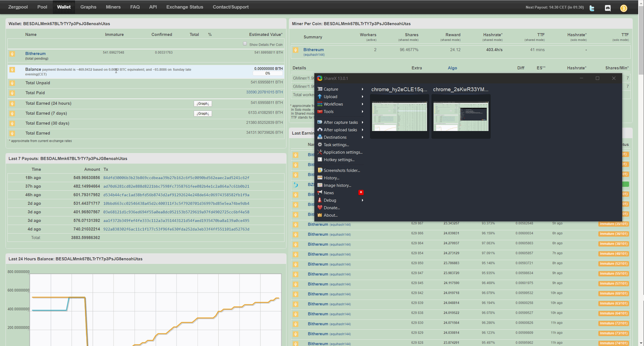Click the Debug cone icon
Viewport: 644px width, 346px height.
click(x=320, y=200)
